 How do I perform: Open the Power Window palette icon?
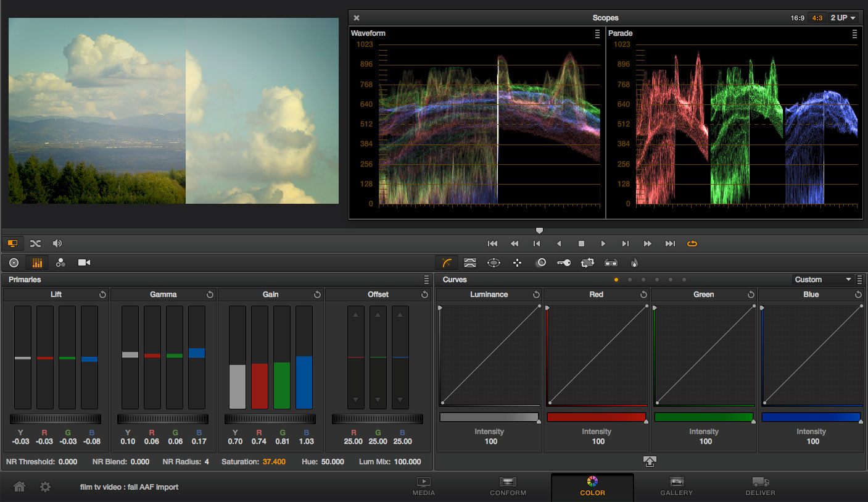[494, 262]
